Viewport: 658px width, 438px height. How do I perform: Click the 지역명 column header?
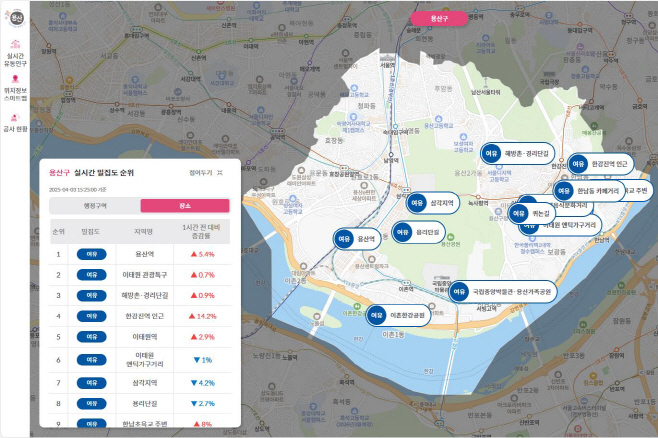point(144,232)
